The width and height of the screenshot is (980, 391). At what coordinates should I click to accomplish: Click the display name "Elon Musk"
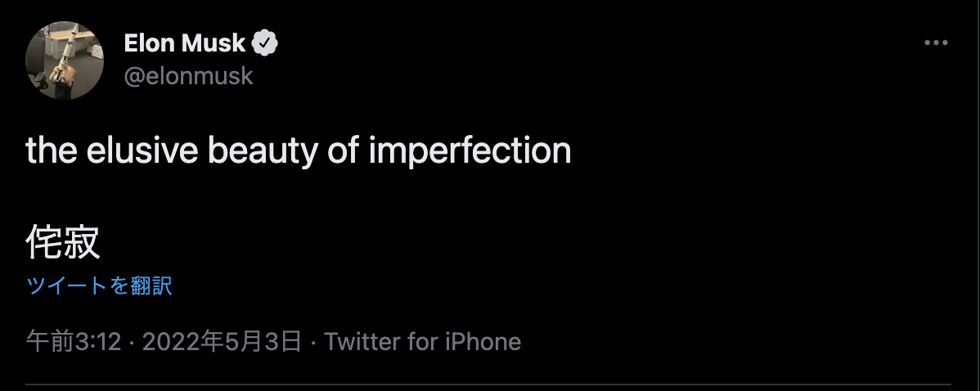point(186,43)
